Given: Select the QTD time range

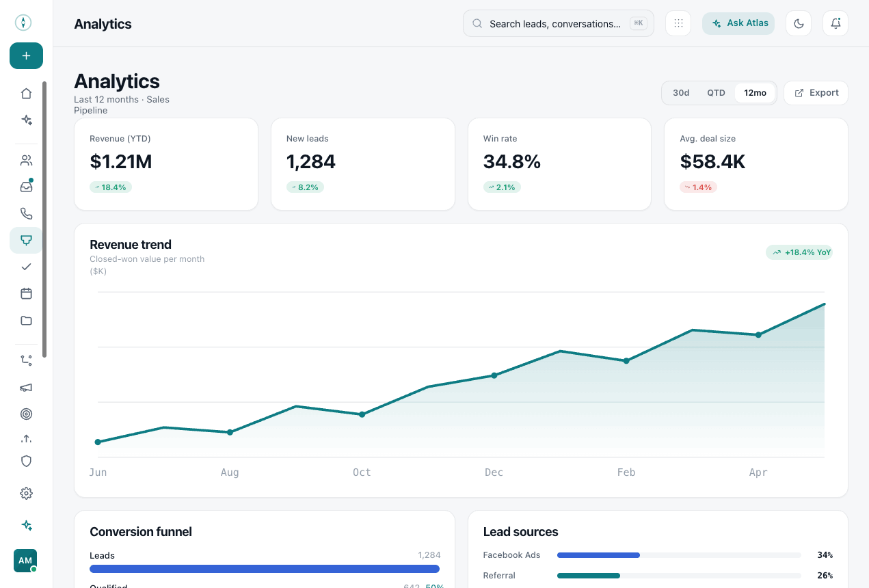Looking at the screenshot, I should pos(716,93).
